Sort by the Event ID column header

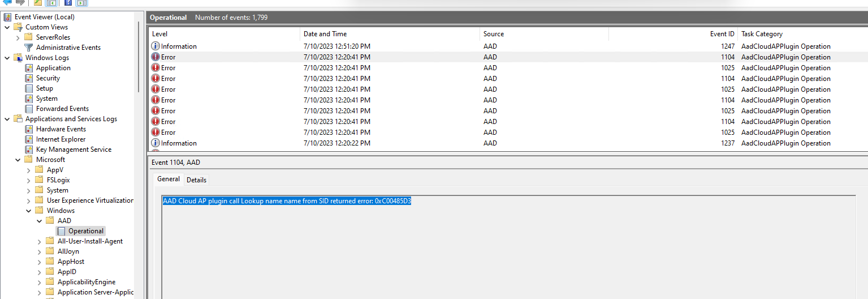(673, 34)
